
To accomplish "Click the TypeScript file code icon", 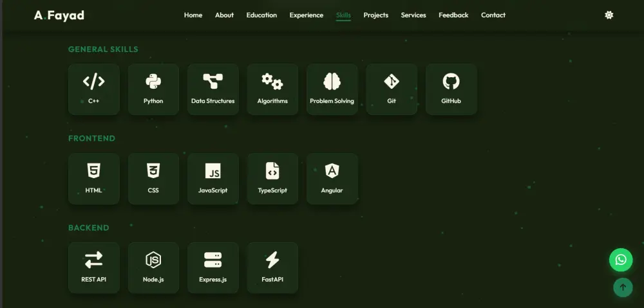I will [x=272, y=170].
